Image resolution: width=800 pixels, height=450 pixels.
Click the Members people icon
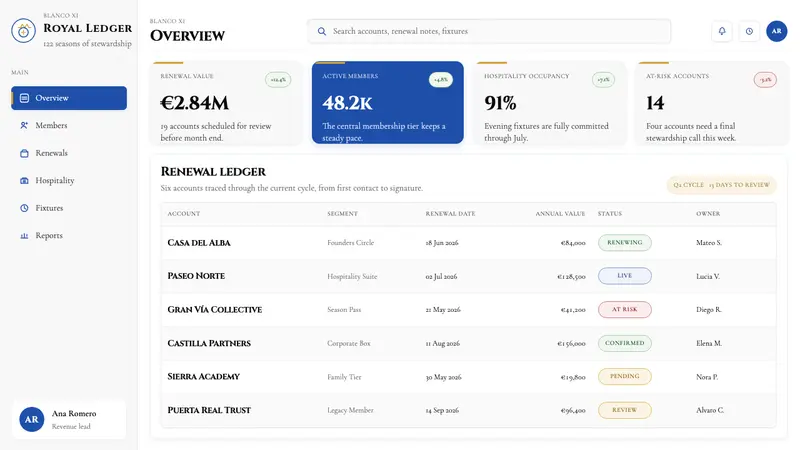tap(24, 126)
